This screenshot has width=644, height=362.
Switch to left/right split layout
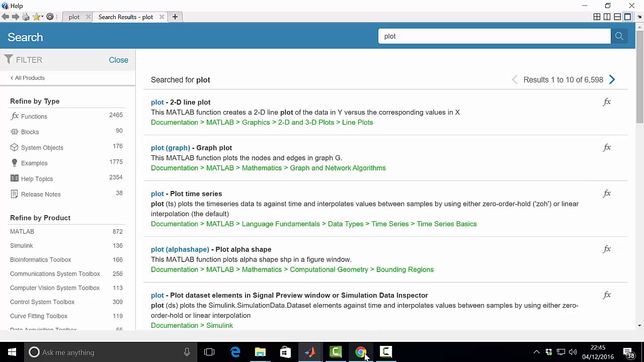point(607,17)
